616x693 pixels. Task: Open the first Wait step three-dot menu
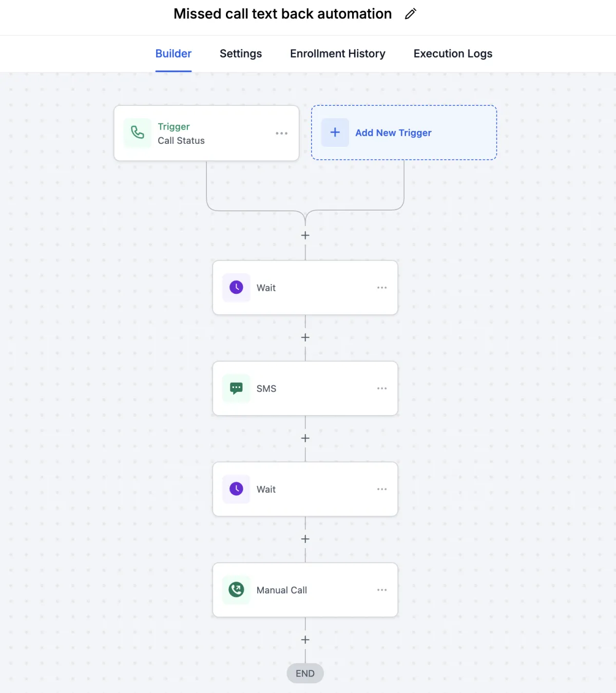pyautogui.click(x=382, y=288)
